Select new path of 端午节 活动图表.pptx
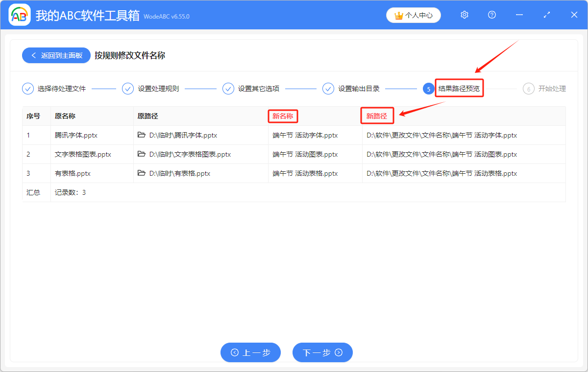 pos(441,154)
